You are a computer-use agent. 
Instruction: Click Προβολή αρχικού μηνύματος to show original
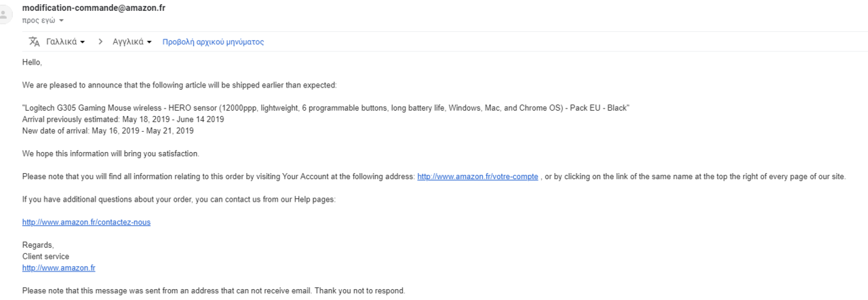click(213, 42)
